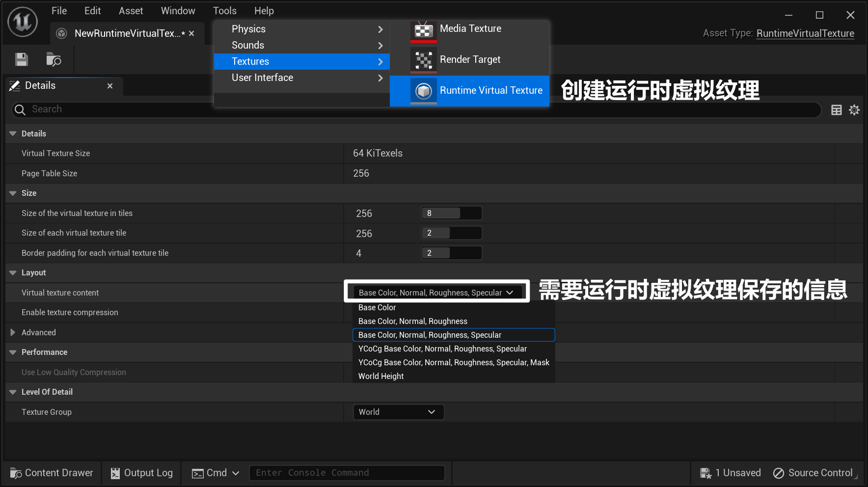The width and height of the screenshot is (868, 487).
Task: Close the Details panel tab
Action: coord(110,86)
